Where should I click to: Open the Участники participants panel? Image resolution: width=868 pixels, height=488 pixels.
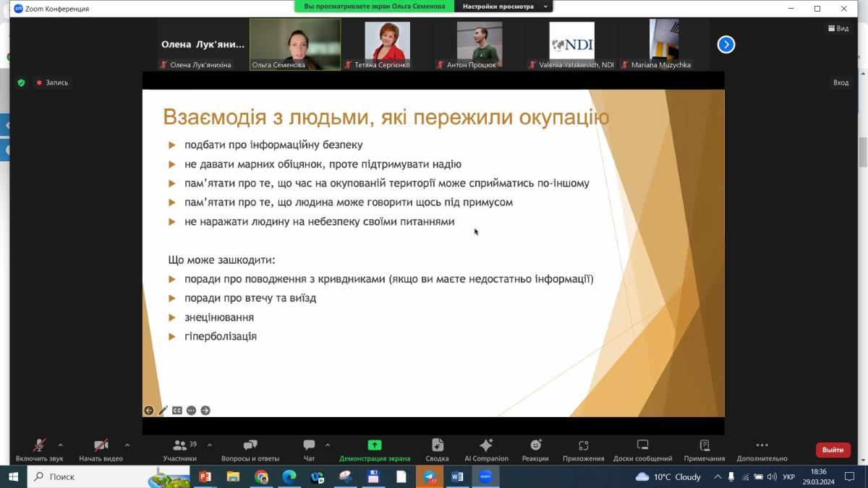pos(179,450)
